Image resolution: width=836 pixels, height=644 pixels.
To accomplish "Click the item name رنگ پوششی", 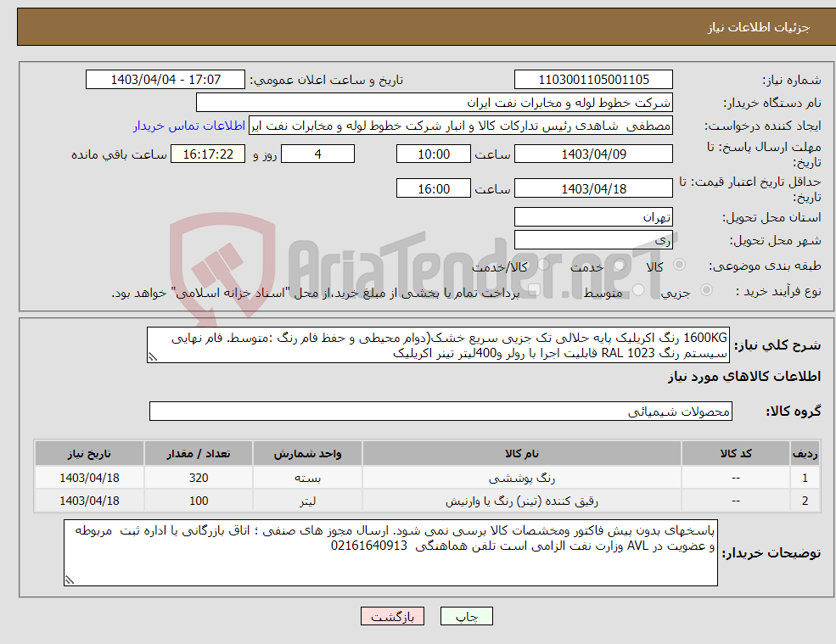I will point(522,479).
